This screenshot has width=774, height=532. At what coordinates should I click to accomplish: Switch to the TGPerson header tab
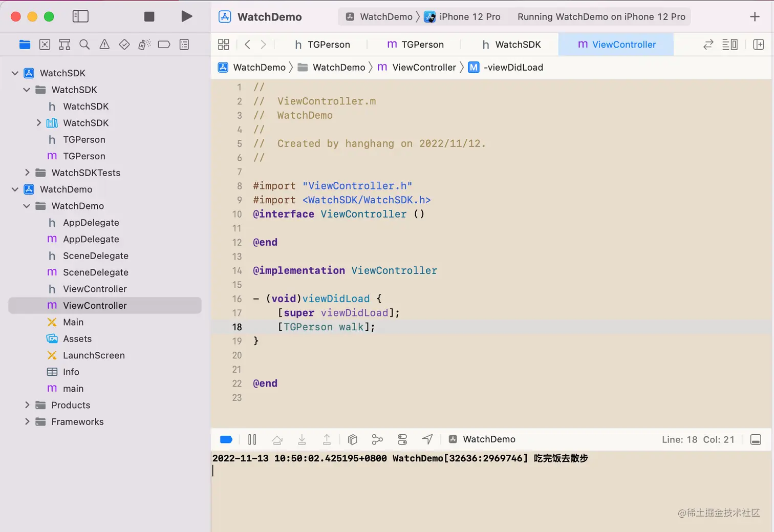(322, 45)
